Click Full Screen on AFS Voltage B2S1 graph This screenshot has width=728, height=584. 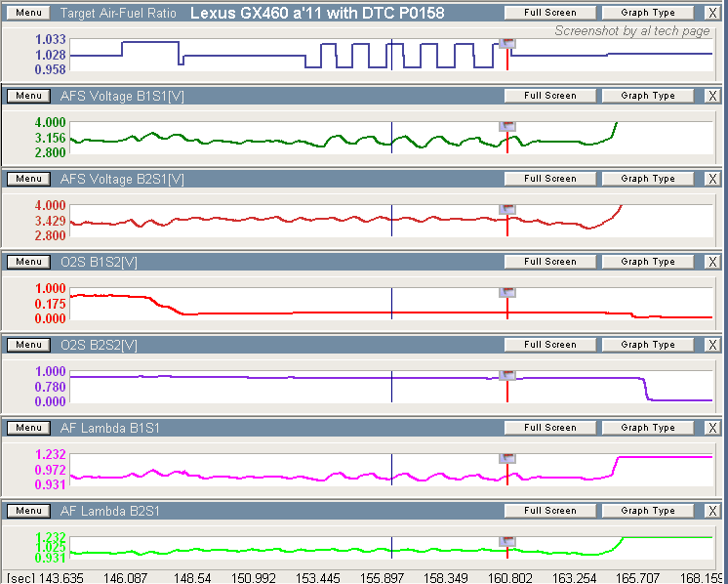(549, 179)
